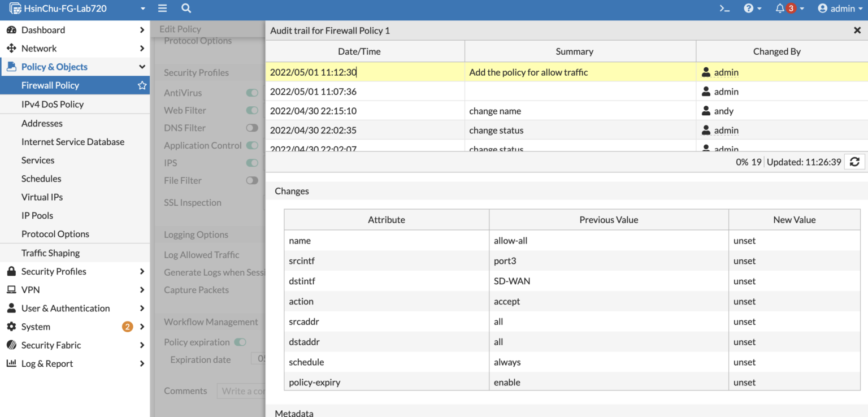Select the andy change name audit entry

(567, 111)
